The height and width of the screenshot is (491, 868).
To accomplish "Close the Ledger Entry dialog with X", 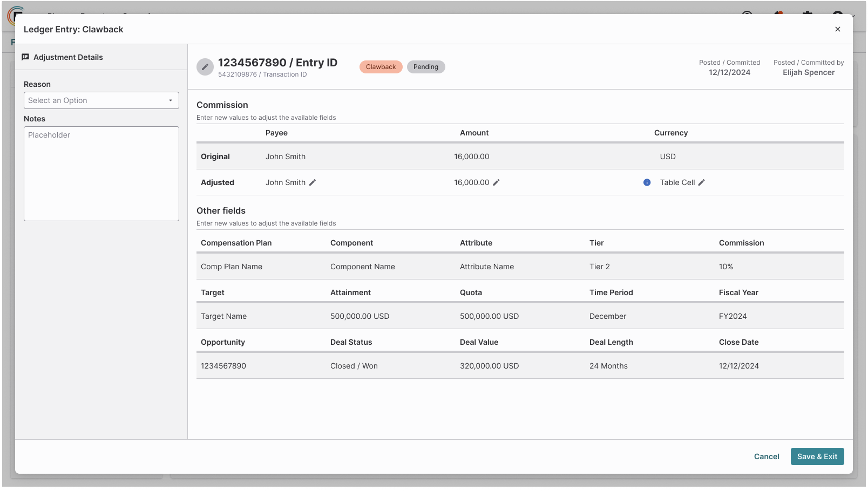I will coord(838,29).
